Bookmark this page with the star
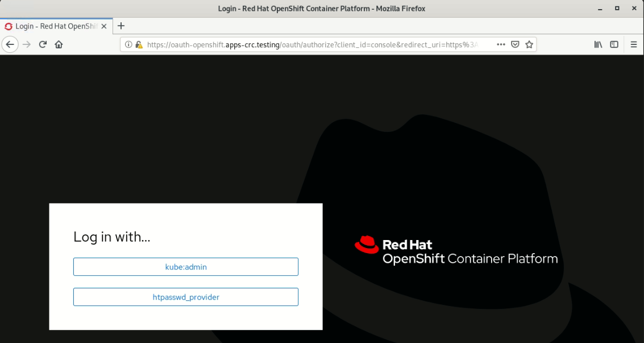 coord(529,44)
